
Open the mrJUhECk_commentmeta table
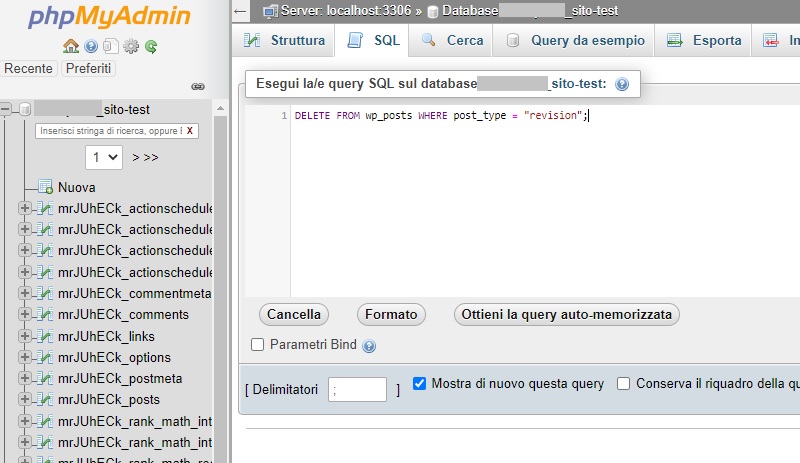pyautogui.click(x=135, y=294)
